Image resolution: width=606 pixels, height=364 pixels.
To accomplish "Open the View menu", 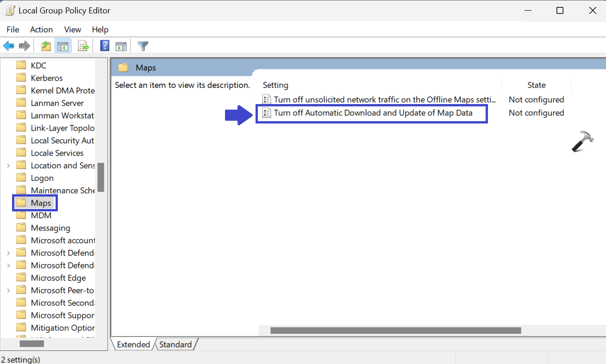I will click(x=72, y=30).
